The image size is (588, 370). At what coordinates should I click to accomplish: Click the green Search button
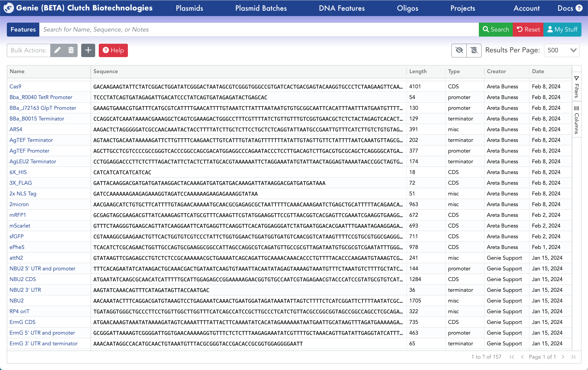coord(496,29)
